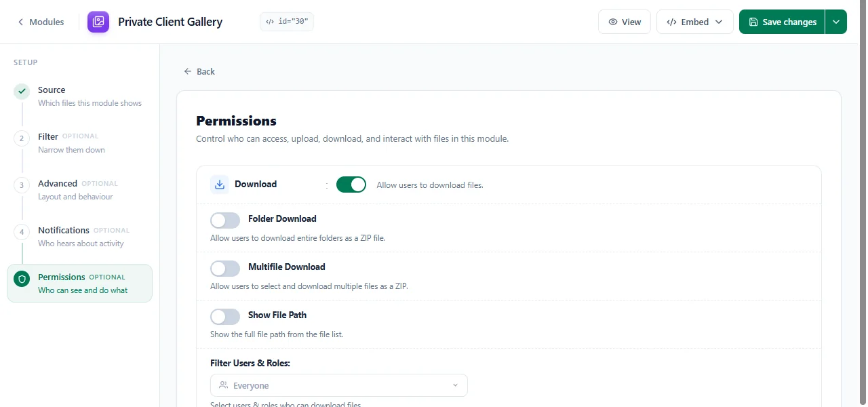Click the Embed button label

click(695, 22)
